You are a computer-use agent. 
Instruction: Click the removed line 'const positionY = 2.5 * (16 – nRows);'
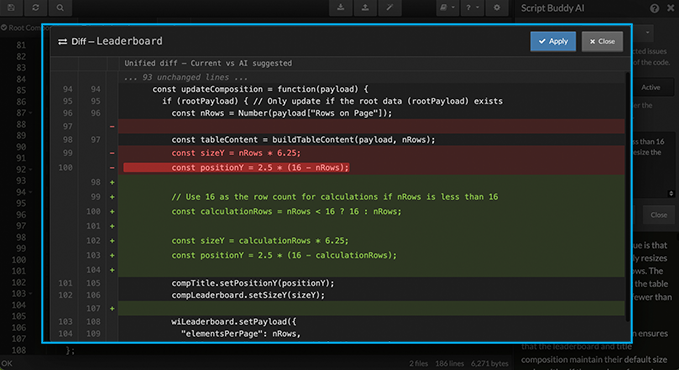[260, 167]
